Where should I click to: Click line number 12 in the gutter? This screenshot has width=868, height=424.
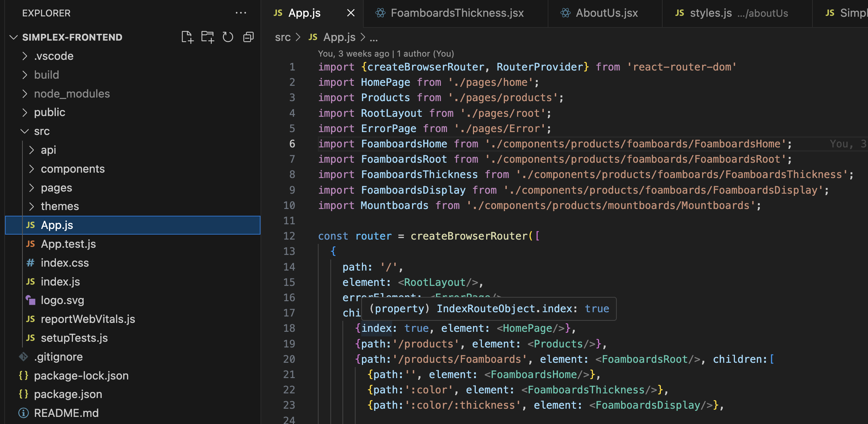(289, 236)
